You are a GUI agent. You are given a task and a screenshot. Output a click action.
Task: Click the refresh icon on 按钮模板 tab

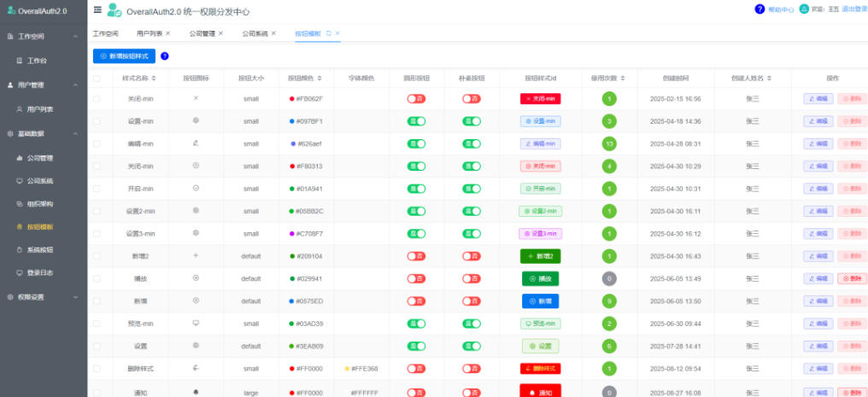click(329, 33)
